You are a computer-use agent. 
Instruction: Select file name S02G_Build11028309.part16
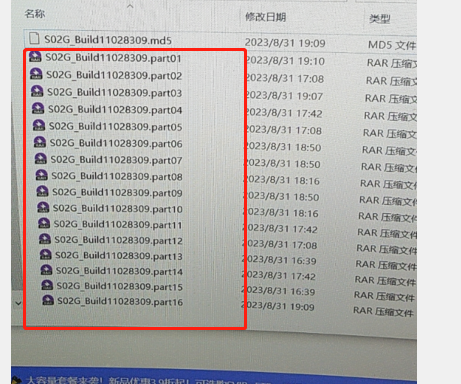[120, 302]
